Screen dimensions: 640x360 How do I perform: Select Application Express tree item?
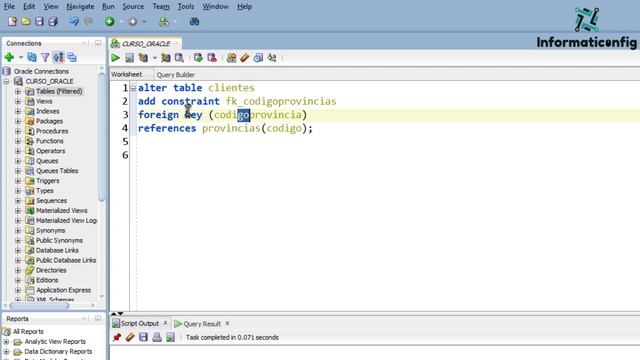[64, 290]
